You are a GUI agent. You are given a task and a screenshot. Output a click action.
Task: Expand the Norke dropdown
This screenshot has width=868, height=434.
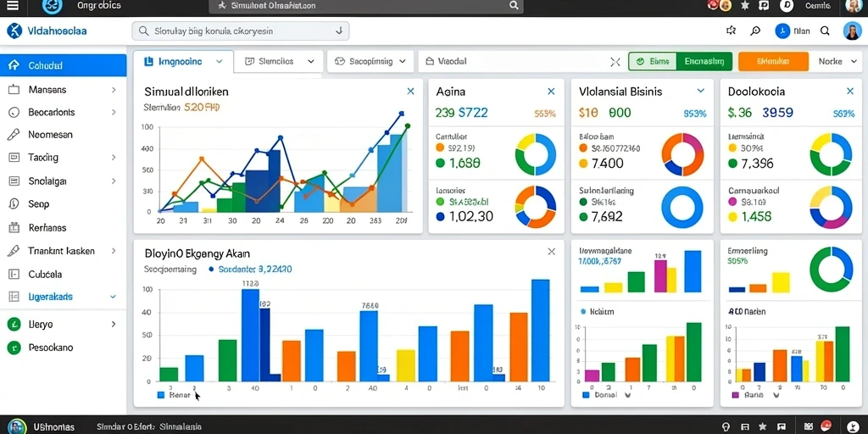pyautogui.click(x=835, y=61)
